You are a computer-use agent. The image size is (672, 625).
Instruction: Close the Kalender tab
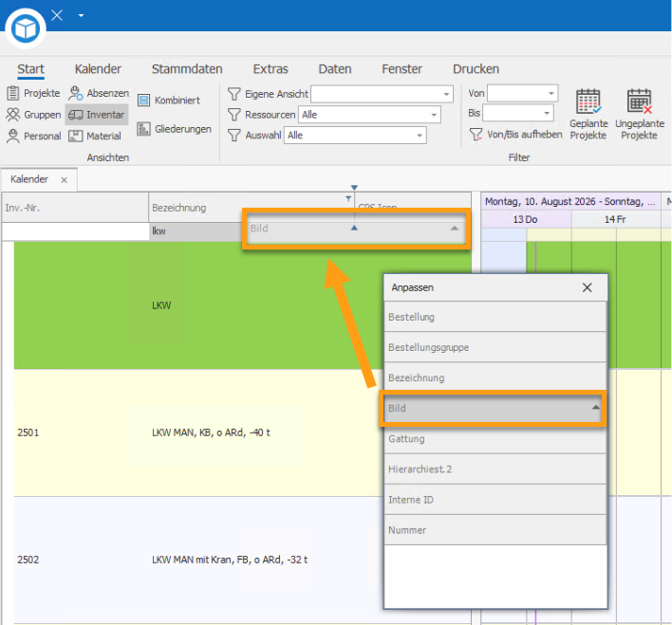tap(64, 180)
